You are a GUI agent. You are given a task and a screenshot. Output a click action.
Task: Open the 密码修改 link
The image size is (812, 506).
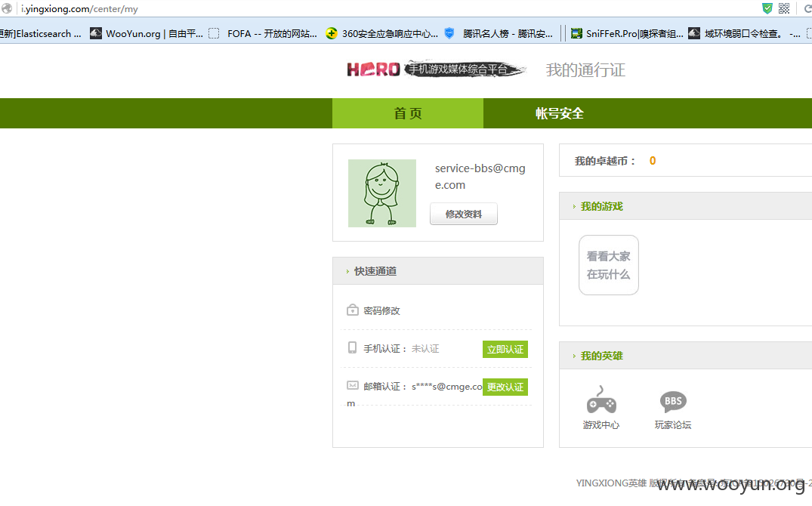click(381, 310)
